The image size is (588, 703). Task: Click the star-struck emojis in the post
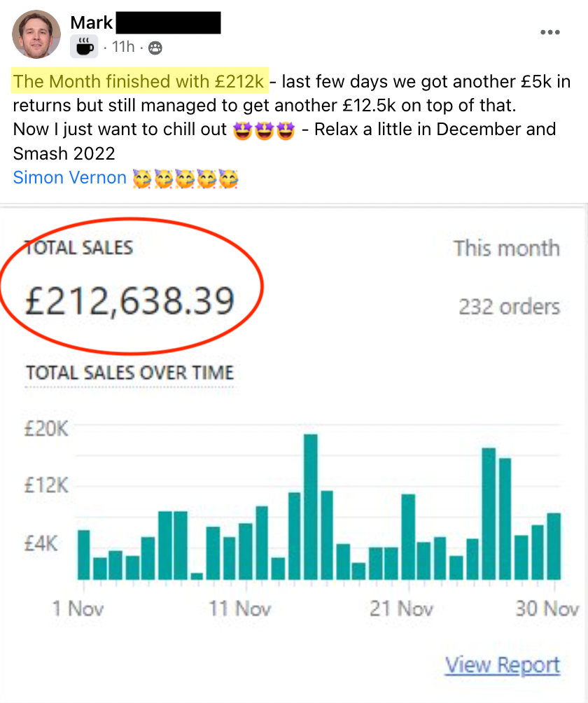click(x=265, y=131)
